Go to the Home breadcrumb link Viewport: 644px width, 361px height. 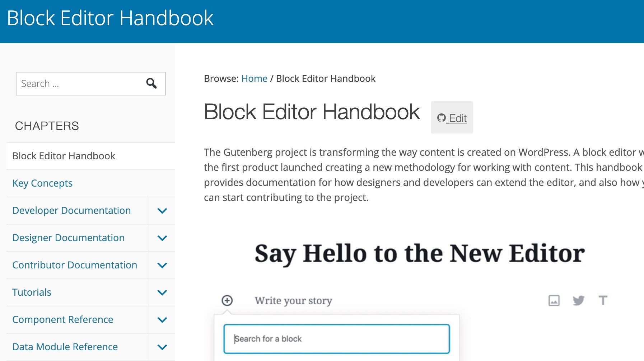click(x=254, y=79)
